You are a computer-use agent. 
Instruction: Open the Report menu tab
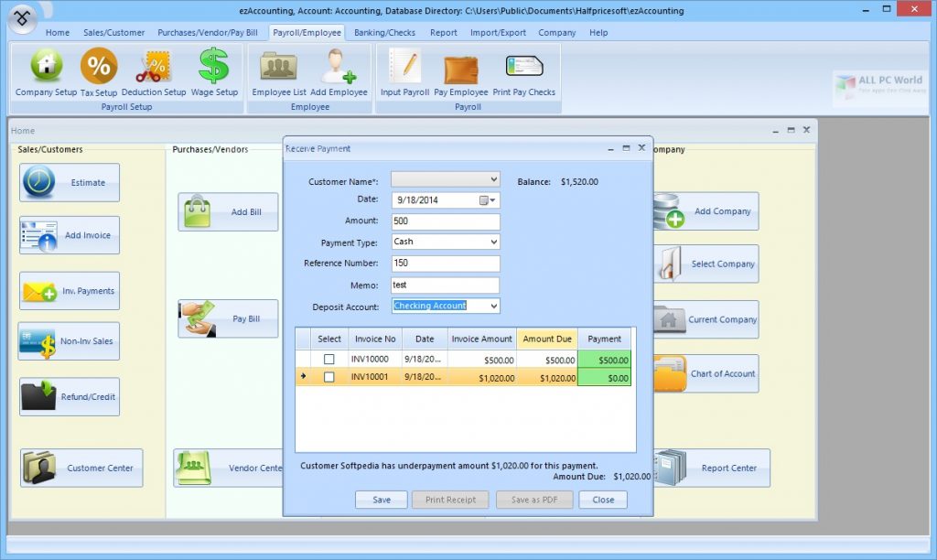coord(444,33)
